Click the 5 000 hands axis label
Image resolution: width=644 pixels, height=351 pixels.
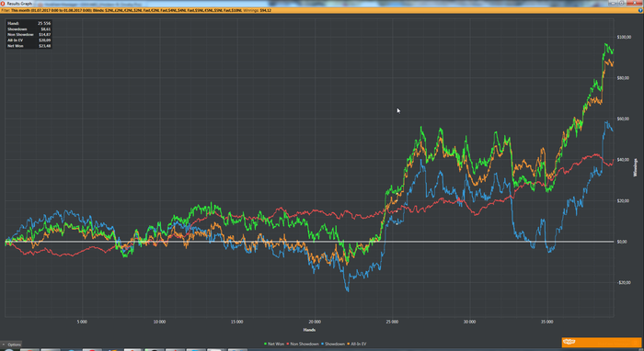[82, 322]
